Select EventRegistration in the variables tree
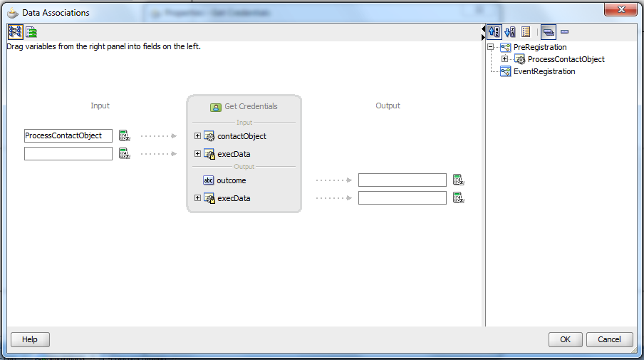 click(544, 71)
